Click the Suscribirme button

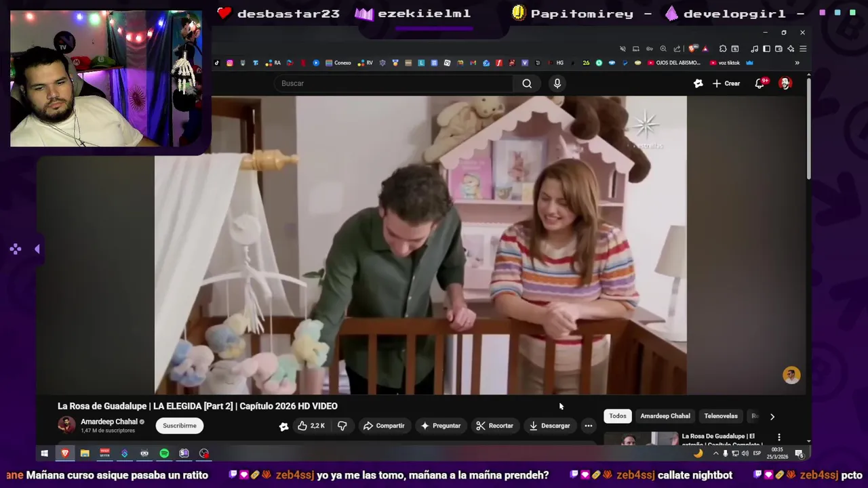coord(180,426)
